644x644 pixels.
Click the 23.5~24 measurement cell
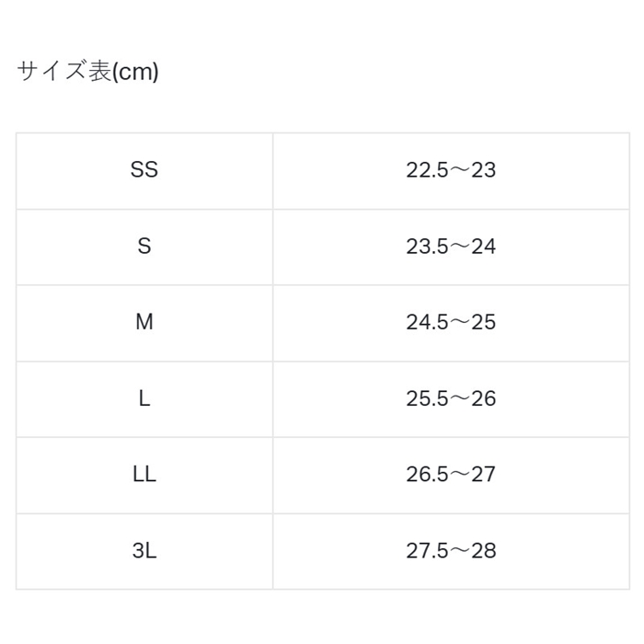(452, 247)
